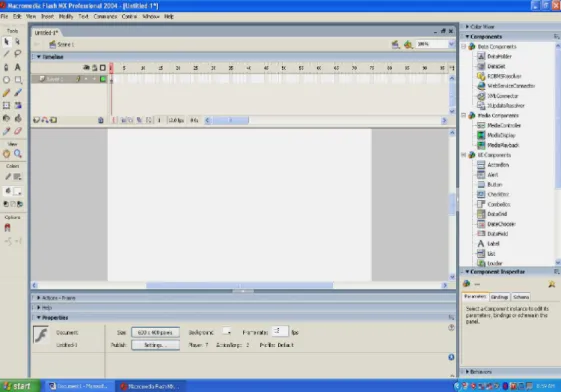561x392 pixels.
Task: Select the Ink Bottle tool
Action: point(6,118)
